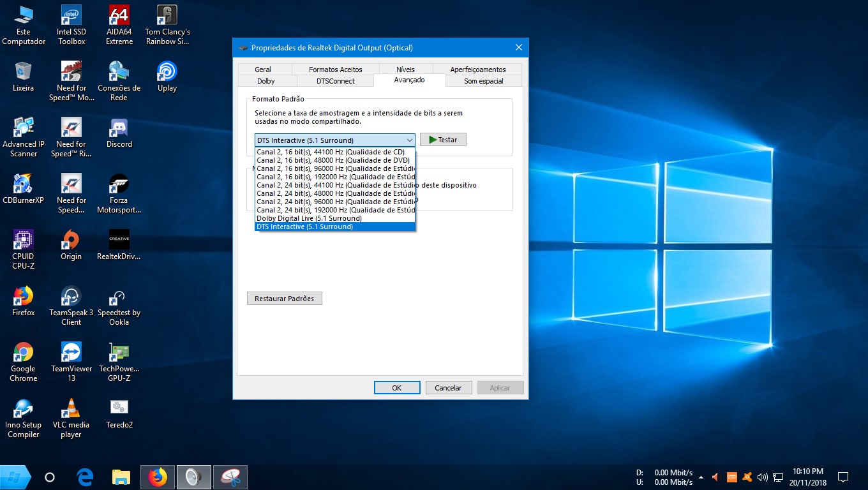Select the RealtekDriver Creative icon
The image size is (868, 490).
pos(119,245)
